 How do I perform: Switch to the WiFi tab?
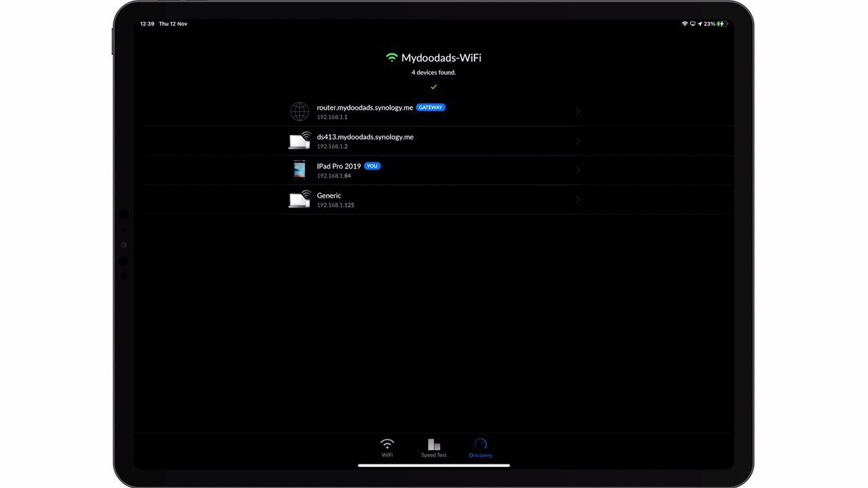387,447
